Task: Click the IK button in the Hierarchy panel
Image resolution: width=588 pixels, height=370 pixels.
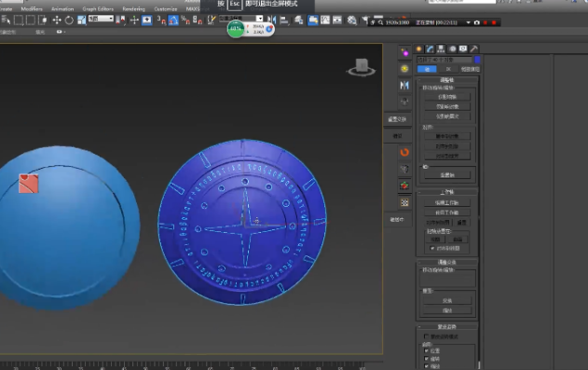Action: 448,69
